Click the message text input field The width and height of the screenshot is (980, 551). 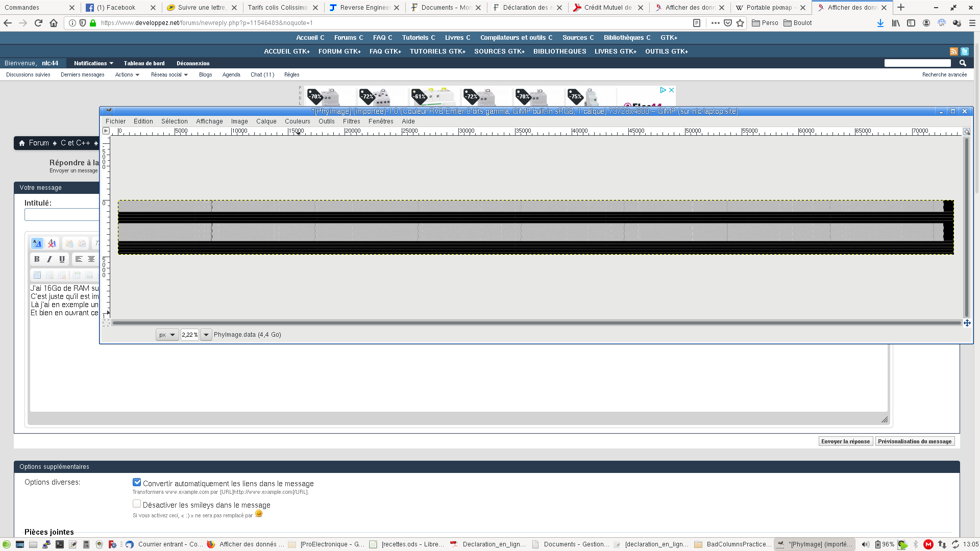(458, 380)
